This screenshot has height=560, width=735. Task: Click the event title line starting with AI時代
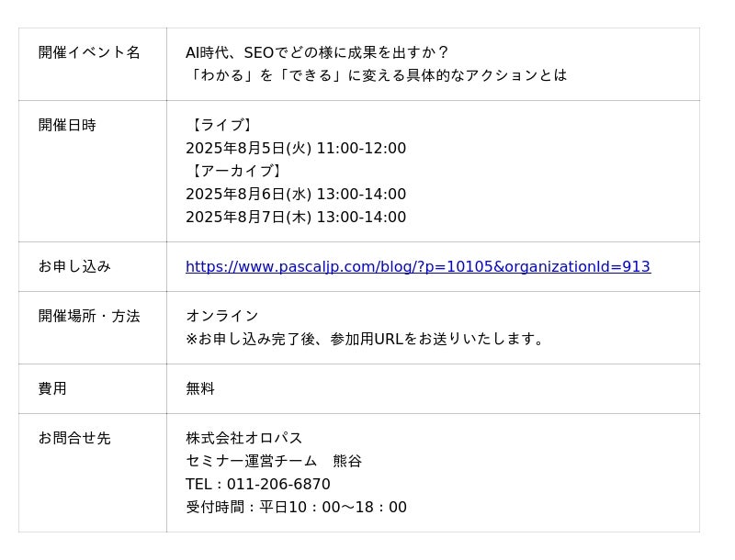[317, 52]
